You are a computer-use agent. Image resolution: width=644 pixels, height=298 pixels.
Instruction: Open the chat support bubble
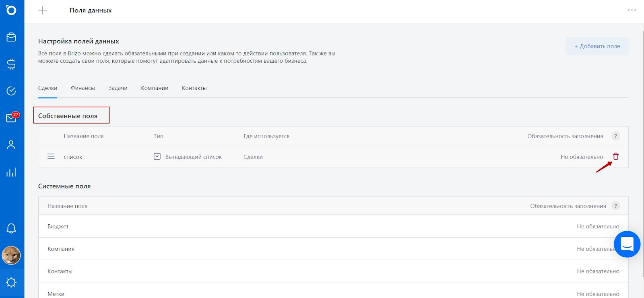tap(627, 244)
